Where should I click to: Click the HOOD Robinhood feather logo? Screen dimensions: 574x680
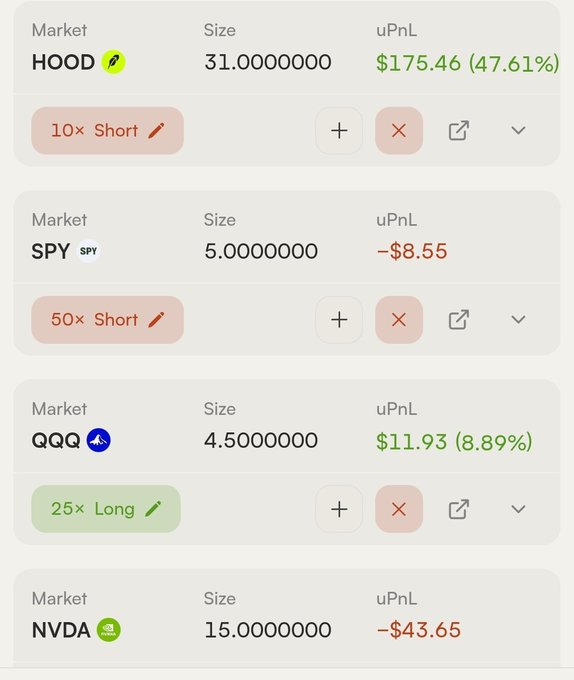pos(114,62)
